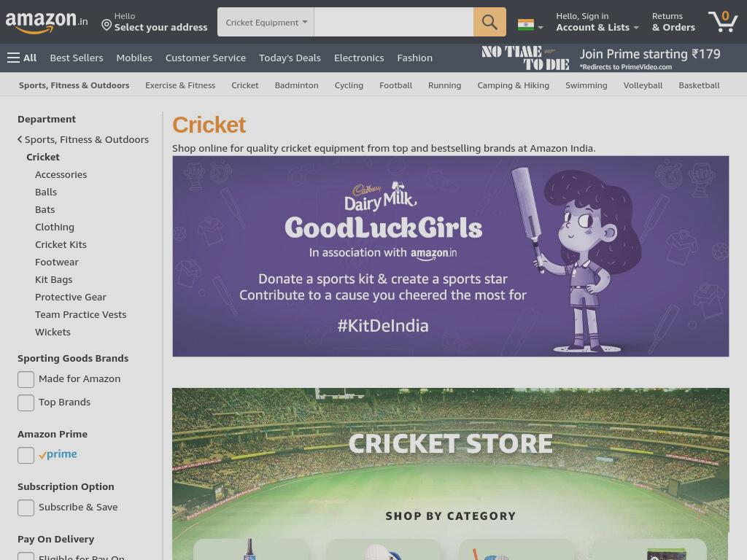Screen dimensions: 747x560
Task: Click Select your address
Action: click(x=160, y=27)
